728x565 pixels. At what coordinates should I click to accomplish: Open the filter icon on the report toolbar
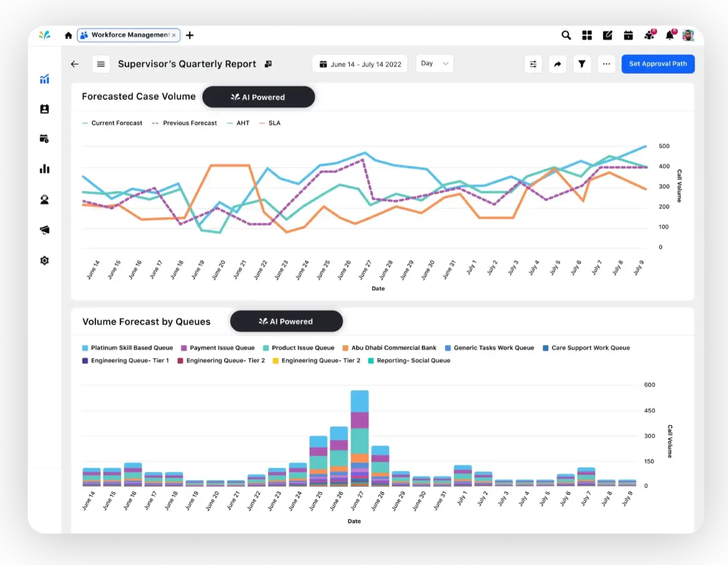click(x=582, y=64)
